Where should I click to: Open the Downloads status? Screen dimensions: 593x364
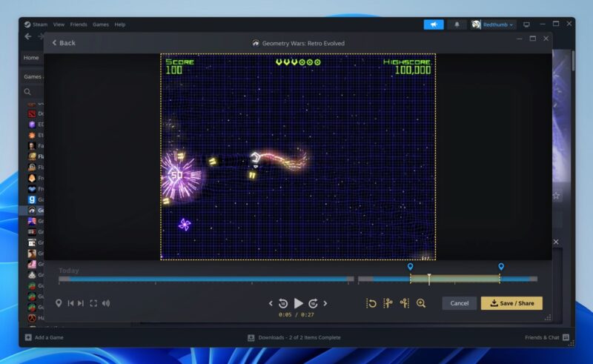pos(294,337)
